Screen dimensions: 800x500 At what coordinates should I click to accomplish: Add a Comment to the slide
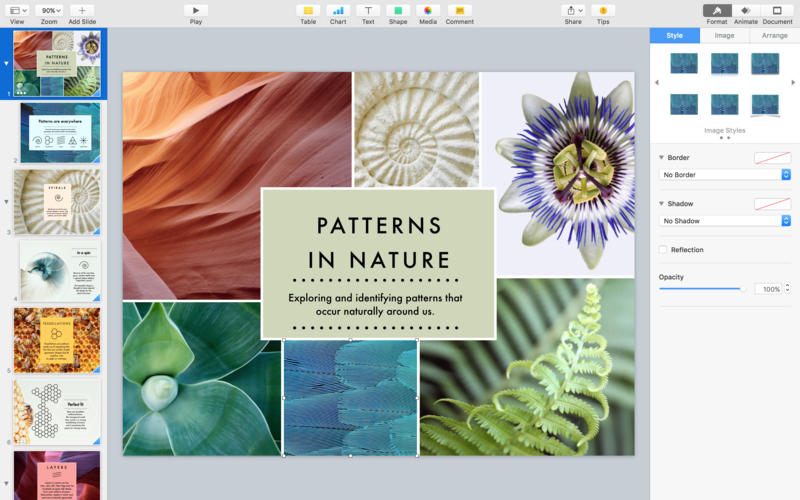[x=459, y=10]
